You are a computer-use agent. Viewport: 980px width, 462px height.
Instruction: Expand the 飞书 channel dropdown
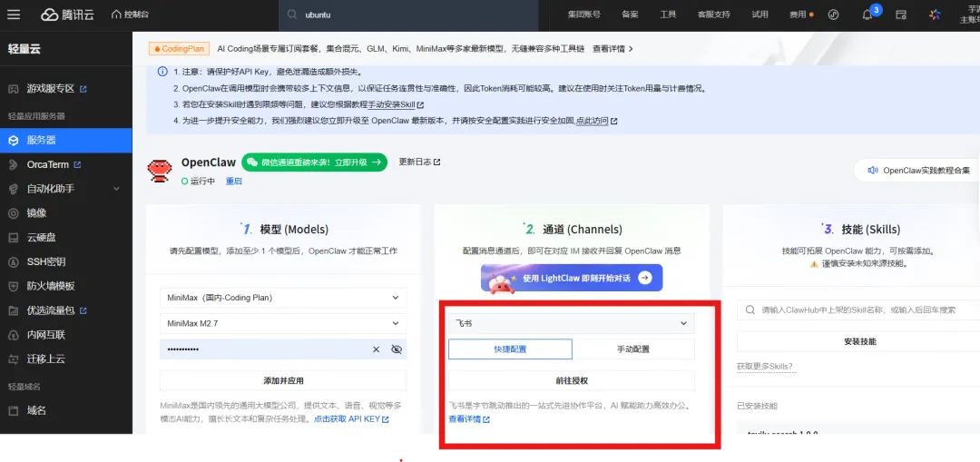click(572, 323)
